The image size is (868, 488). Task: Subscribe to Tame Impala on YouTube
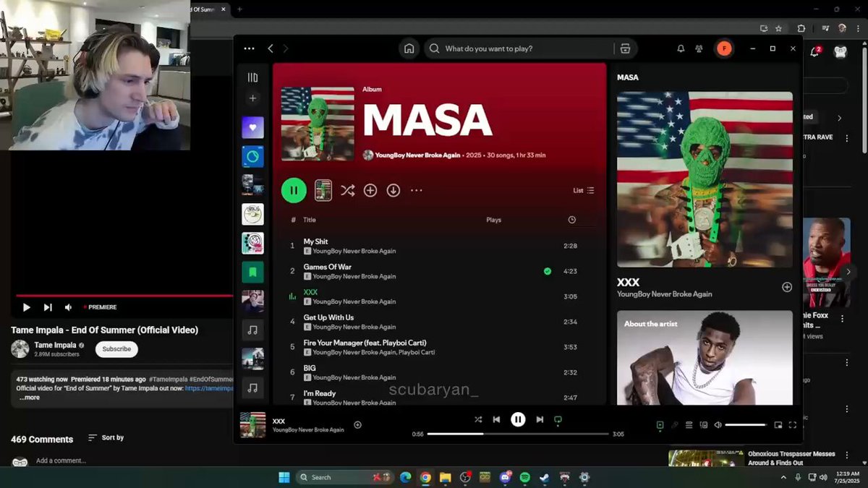coord(116,348)
